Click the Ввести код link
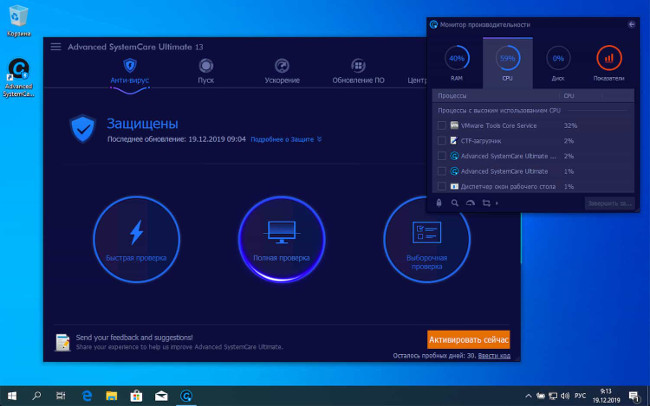The width and height of the screenshot is (650, 406). point(494,355)
